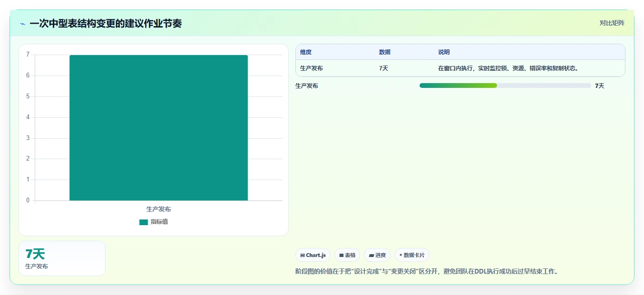Click the 生产发布 label left of progress bar
The height and width of the screenshot is (295, 644).
pyautogui.click(x=307, y=86)
